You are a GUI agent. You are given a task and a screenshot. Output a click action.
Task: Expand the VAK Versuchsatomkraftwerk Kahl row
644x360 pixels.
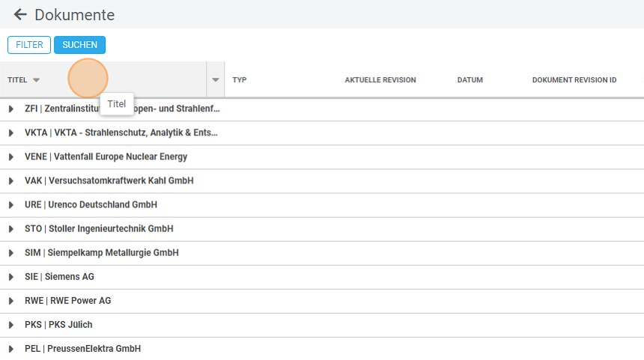(x=11, y=181)
